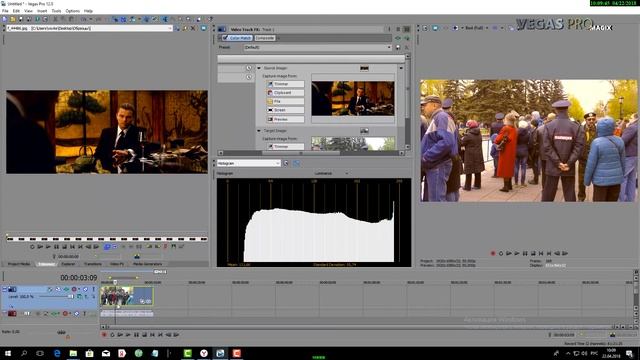This screenshot has height=360, width=640.
Task: Capture Source Image from Screen
Action: pyautogui.click(x=285, y=110)
